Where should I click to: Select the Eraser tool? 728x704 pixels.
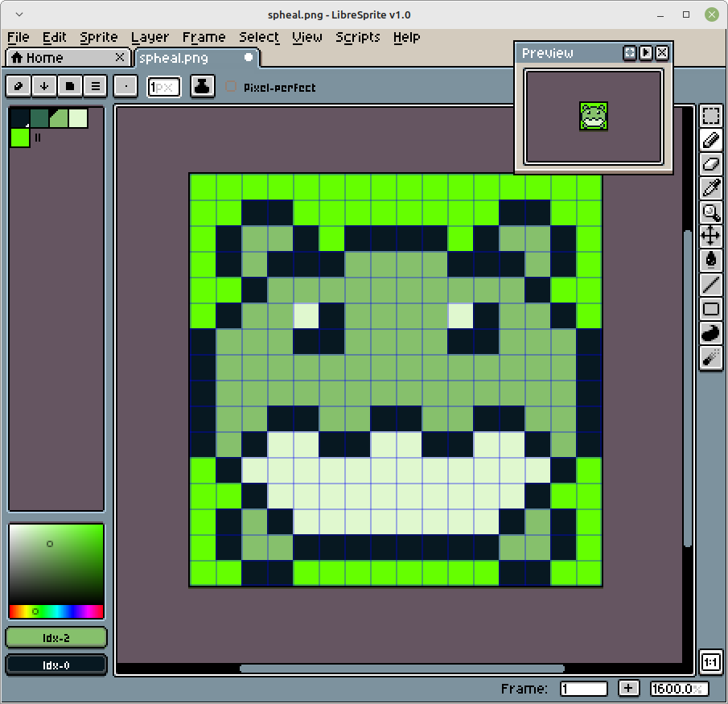[x=710, y=164]
